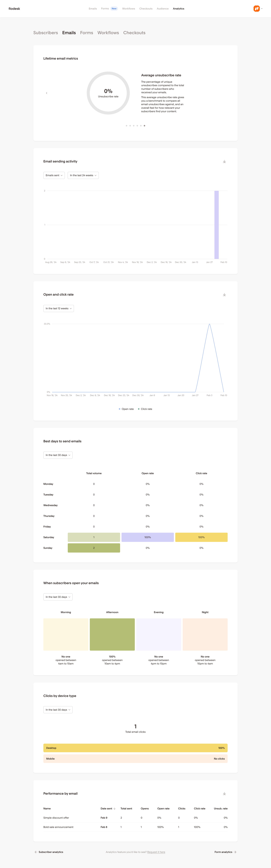Toggle Click rate legend item

tap(145, 409)
